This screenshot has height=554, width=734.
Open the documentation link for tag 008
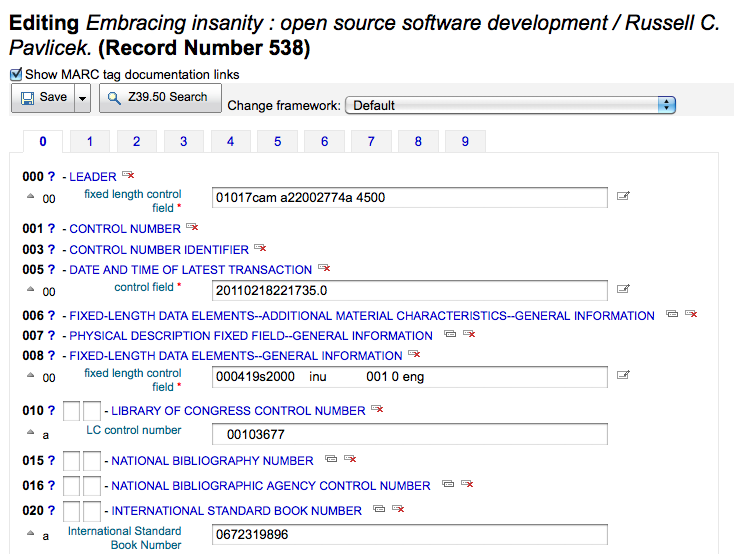click(51, 356)
